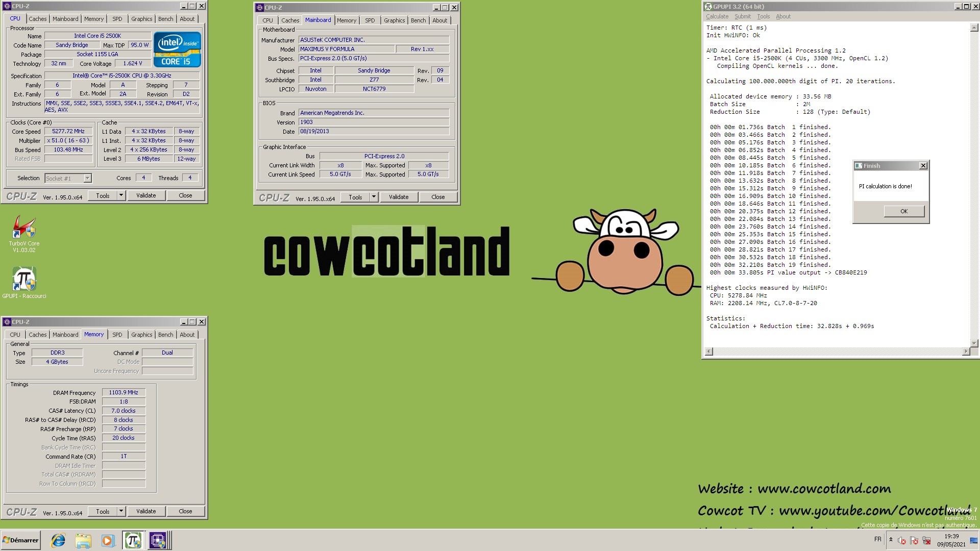Open Windows Media Player from taskbar
The image size is (980, 551).
click(107, 540)
